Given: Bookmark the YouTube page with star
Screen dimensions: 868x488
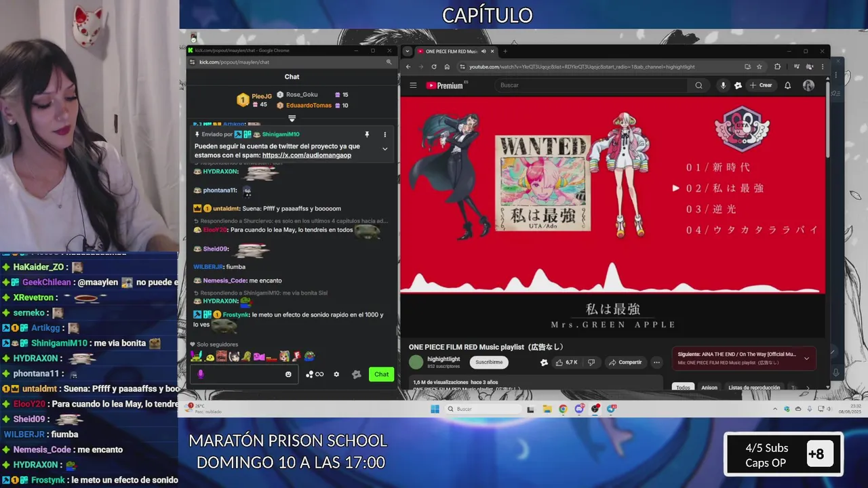Looking at the screenshot, I should pos(759,66).
